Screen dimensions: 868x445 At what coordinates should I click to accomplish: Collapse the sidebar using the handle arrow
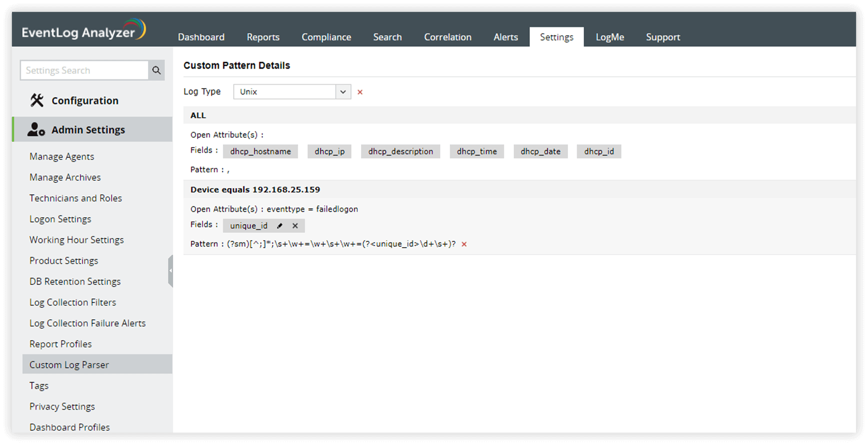tap(170, 271)
